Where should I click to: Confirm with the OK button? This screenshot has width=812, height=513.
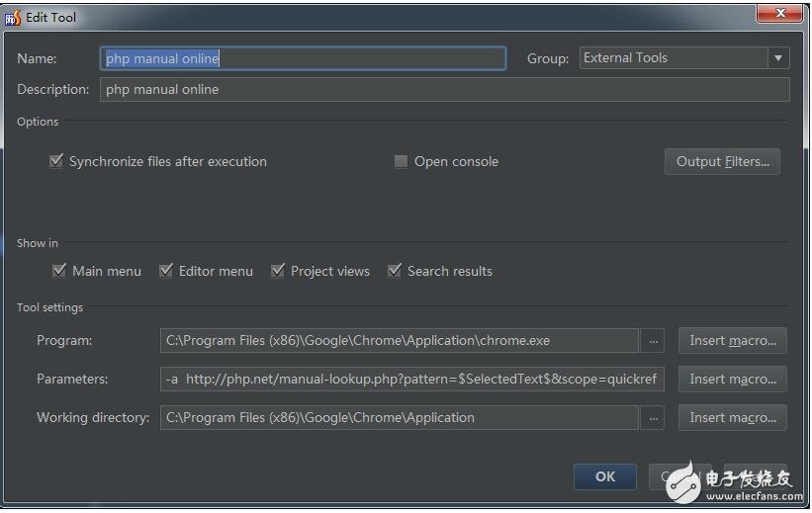[605, 476]
